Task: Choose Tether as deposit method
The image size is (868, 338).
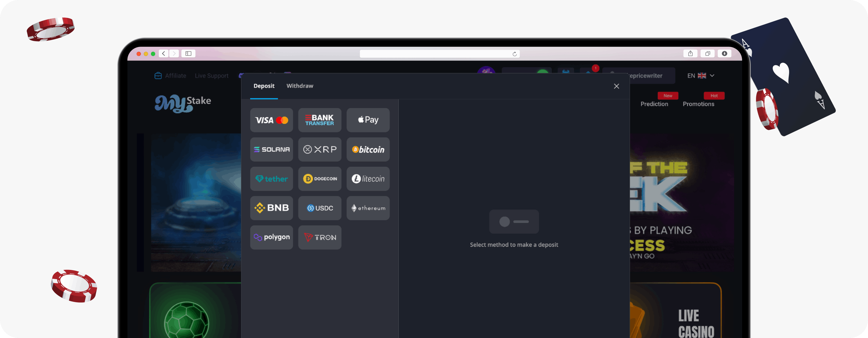Action: 271,179
